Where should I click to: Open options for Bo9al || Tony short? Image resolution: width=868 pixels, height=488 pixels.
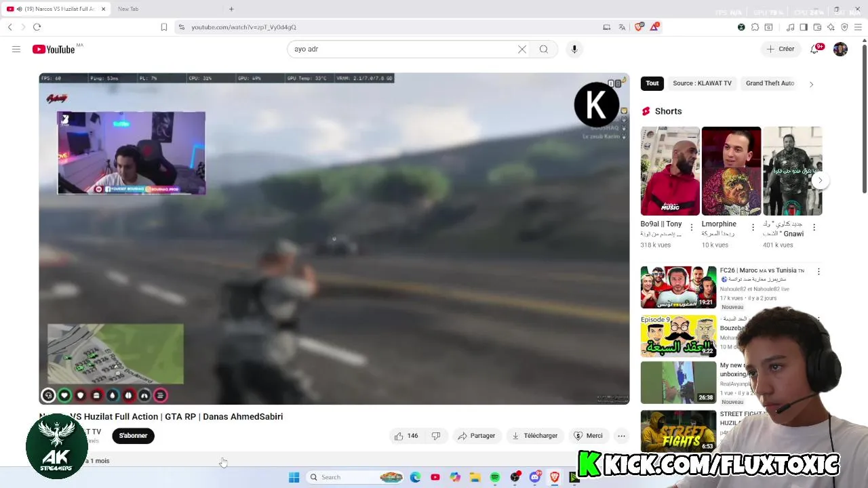pos(692,227)
